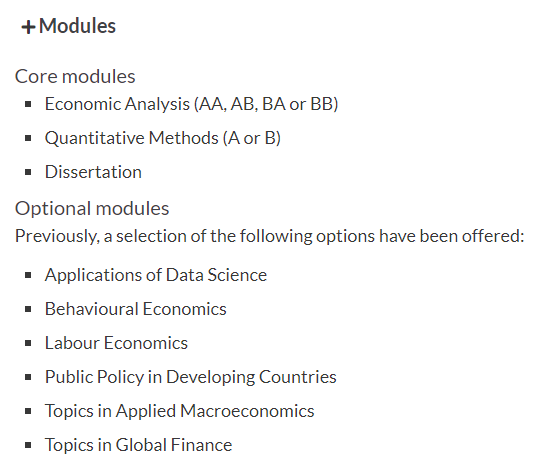Click the bullet before Behavioural Economics
The image size is (538, 459).
[x=28, y=309]
